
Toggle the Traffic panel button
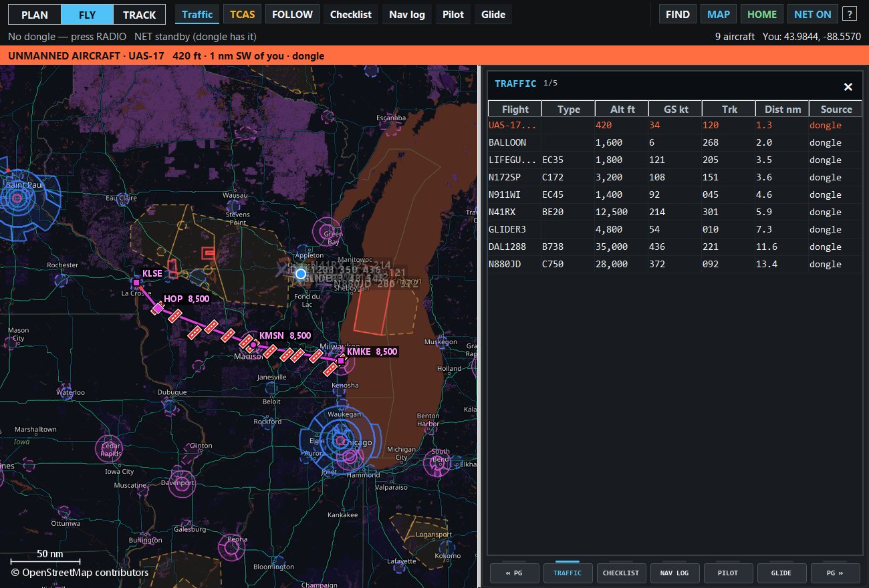coord(197,14)
